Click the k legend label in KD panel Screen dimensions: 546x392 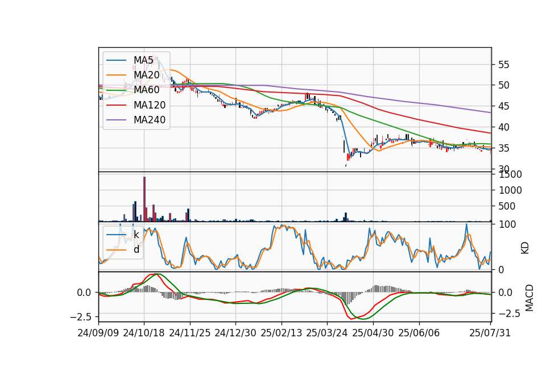tap(136, 235)
